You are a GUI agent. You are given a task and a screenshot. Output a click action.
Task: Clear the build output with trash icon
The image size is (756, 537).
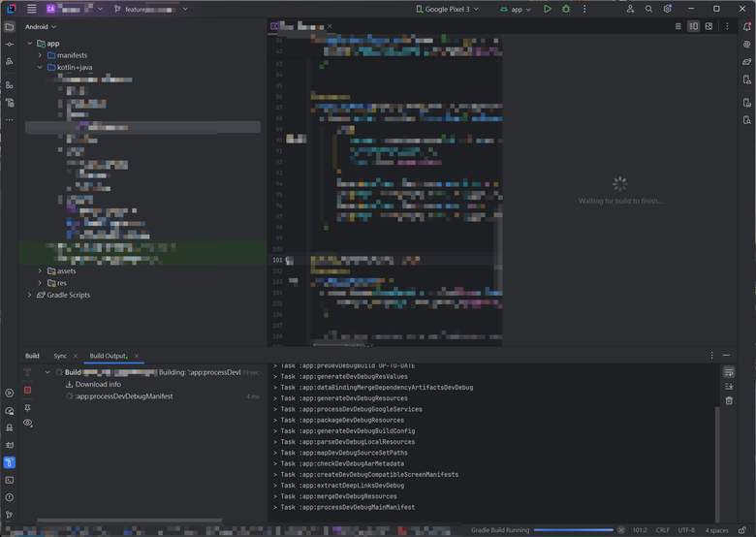[x=729, y=400]
